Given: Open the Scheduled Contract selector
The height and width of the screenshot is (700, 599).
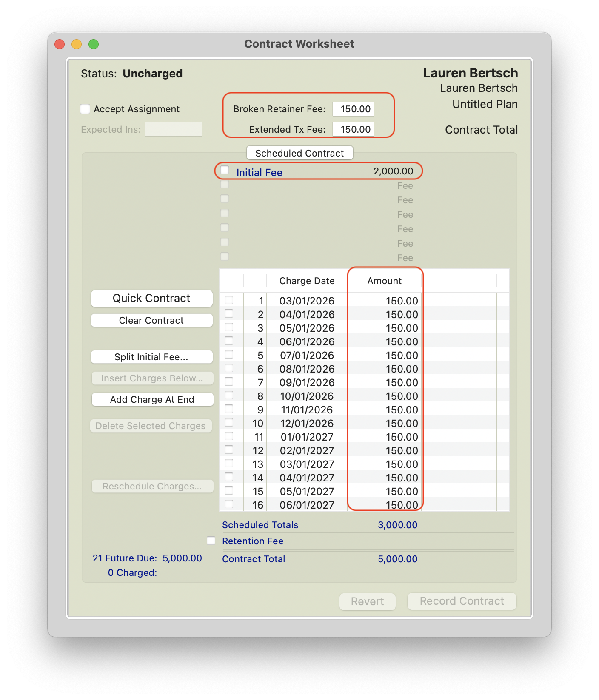Looking at the screenshot, I should [x=300, y=153].
